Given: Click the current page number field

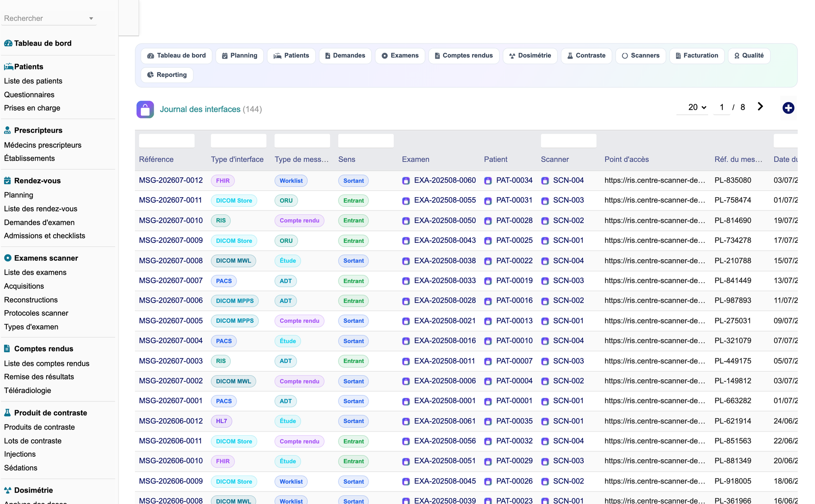Looking at the screenshot, I should point(722,107).
